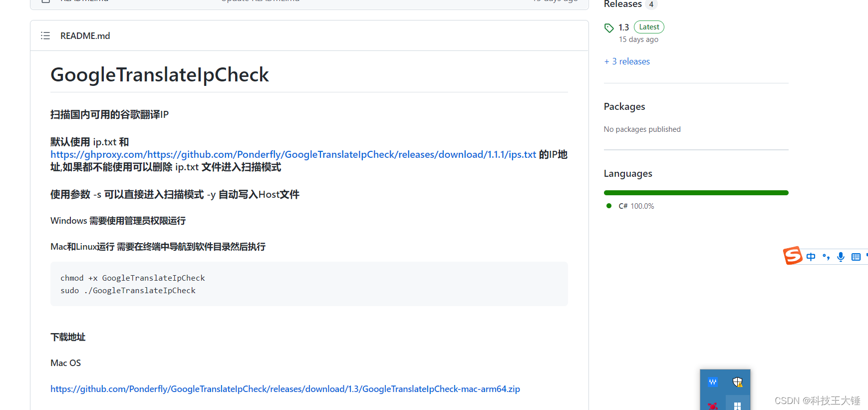The height and width of the screenshot is (410, 868).
Task: Open Windows Security shield tray icon
Action: click(738, 382)
